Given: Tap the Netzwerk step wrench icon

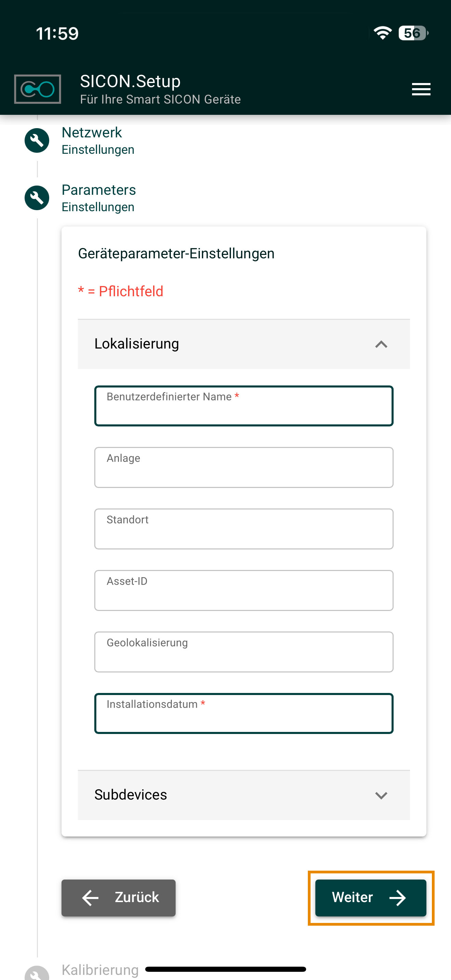Looking at the screenshot, I should [x=37, y=140].
